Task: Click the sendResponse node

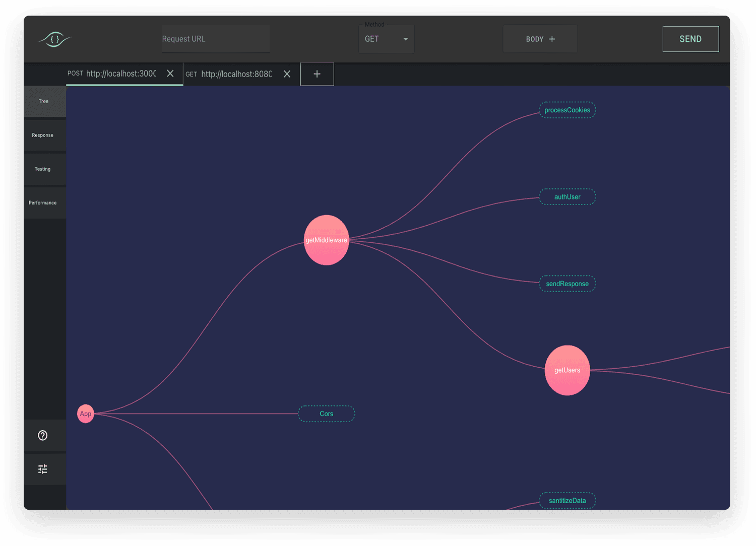Action: 568,284
